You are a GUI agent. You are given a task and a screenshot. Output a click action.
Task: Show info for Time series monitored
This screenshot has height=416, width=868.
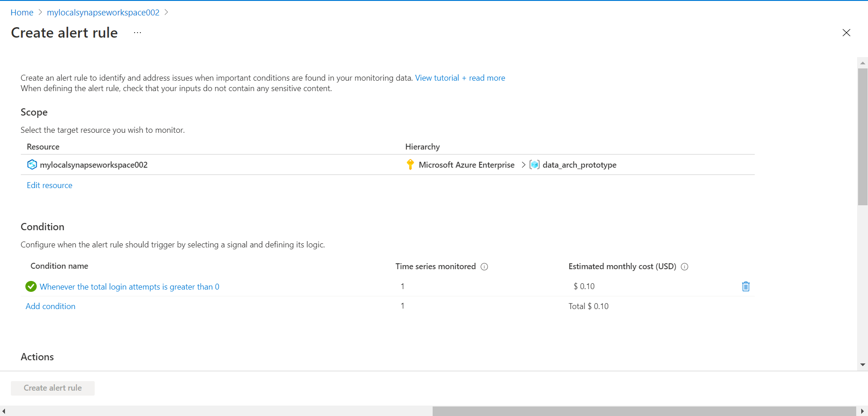click(x=484, y=266)
